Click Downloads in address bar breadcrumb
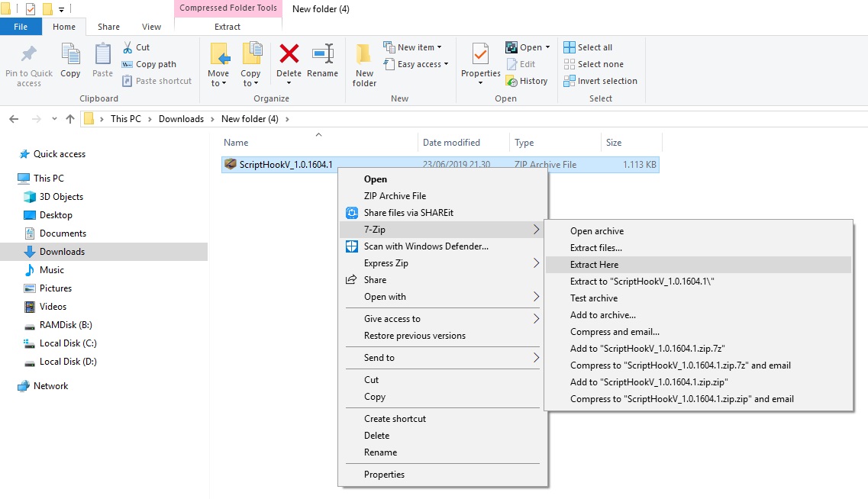The height and width of the screenshot is (499, 868). 181,119
